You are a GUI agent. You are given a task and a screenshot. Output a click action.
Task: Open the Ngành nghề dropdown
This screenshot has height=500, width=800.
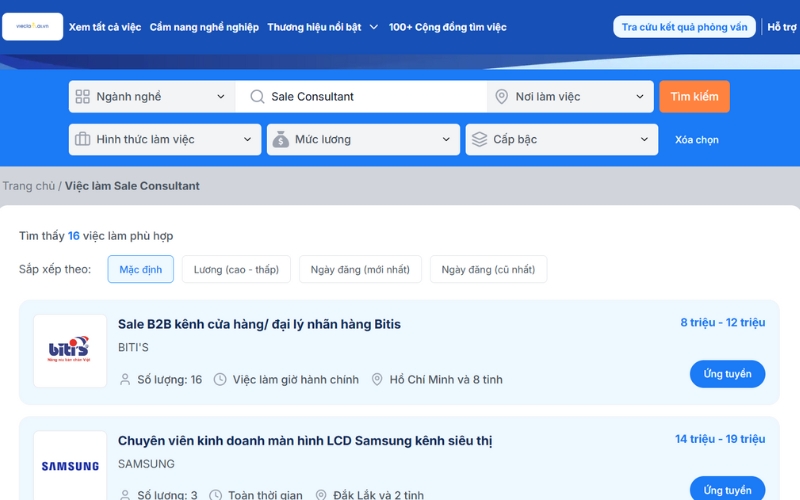152,96
